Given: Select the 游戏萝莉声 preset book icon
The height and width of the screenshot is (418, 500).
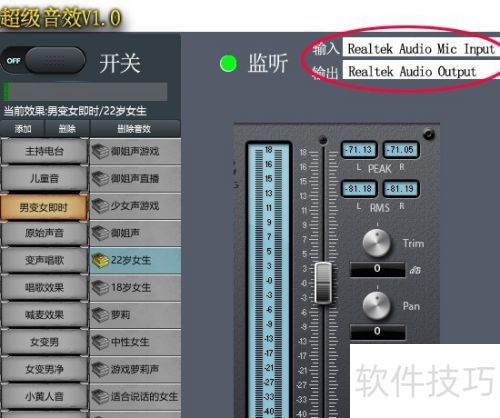Looking at the screenshot, I should (x=100, y=369).
